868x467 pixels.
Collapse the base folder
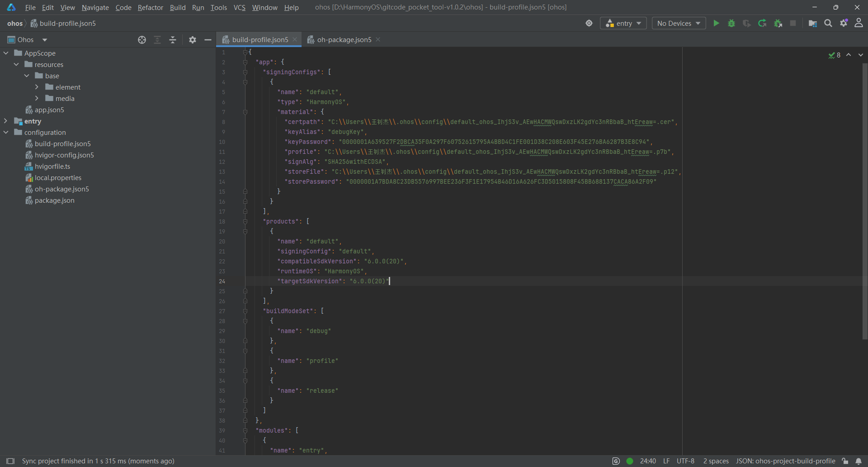pos(27,76)
